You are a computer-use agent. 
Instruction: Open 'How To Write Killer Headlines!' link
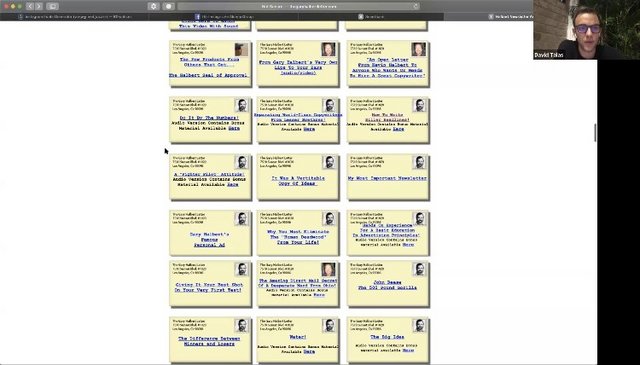pyautogui.click(x=387, y=117)
